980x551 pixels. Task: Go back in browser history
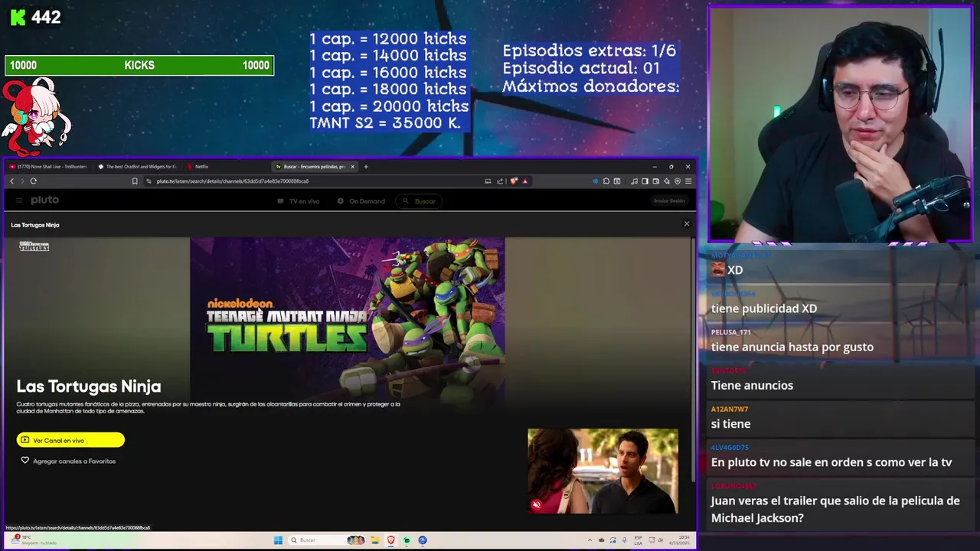click(x=12, y=181)
